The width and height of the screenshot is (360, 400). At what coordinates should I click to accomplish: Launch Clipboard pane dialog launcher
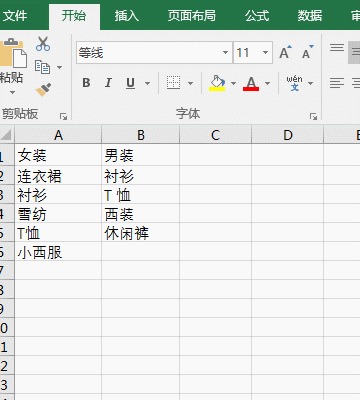pyautogui.click(x=63, y=116)
